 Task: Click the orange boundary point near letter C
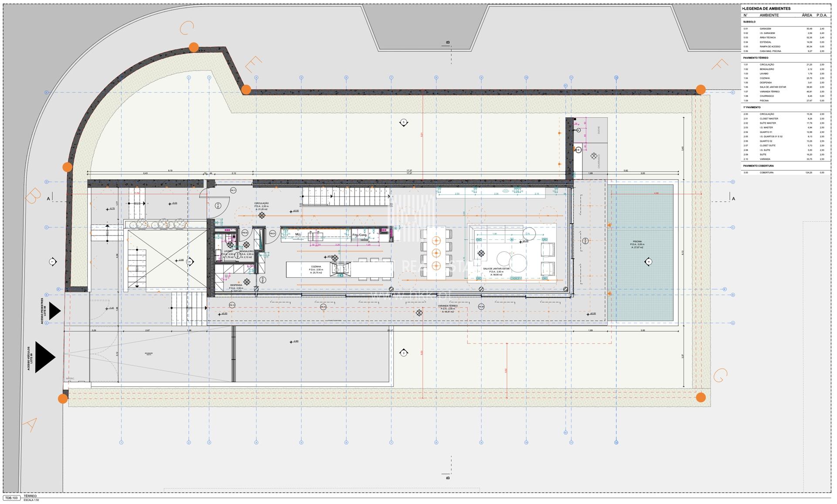pos(194,47)
